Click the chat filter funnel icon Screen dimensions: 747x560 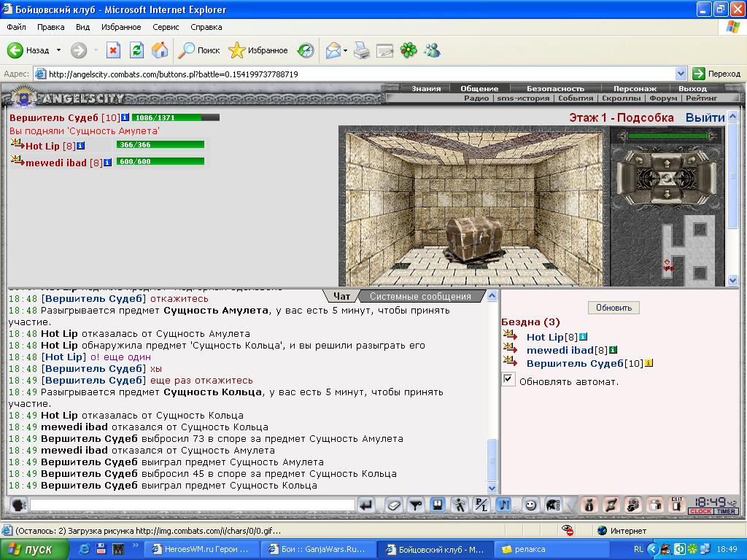point(416,505)
